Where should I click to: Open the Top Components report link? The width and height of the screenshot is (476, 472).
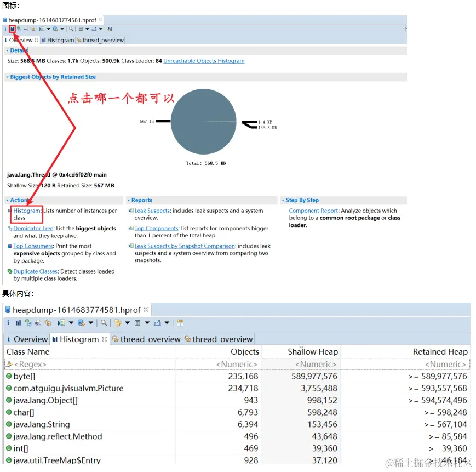[156, 228]
